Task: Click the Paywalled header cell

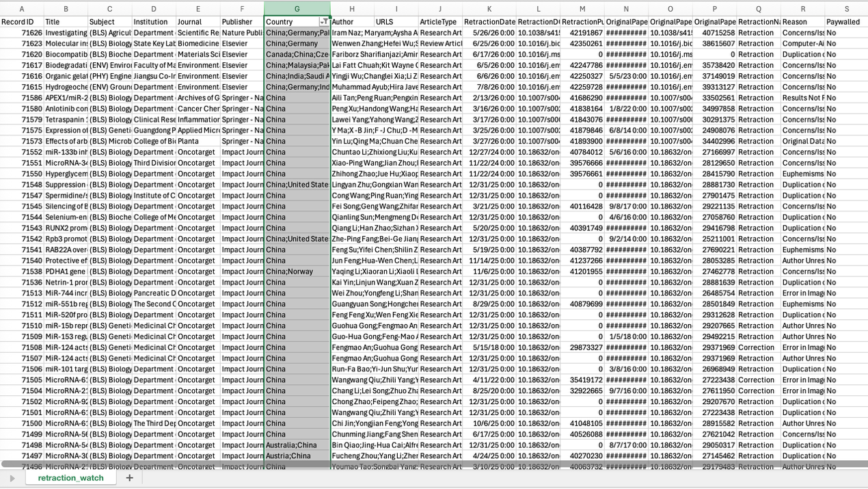Action: coord(846,22)
